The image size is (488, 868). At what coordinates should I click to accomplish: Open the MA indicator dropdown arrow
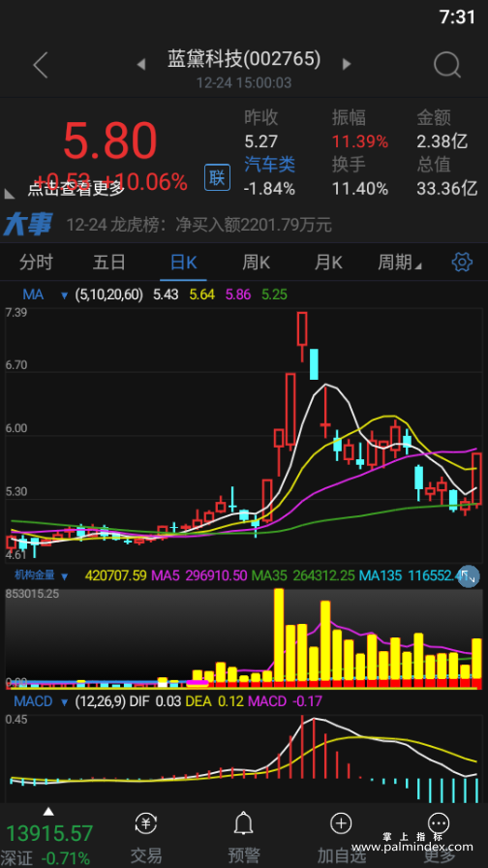pos(65,295)
